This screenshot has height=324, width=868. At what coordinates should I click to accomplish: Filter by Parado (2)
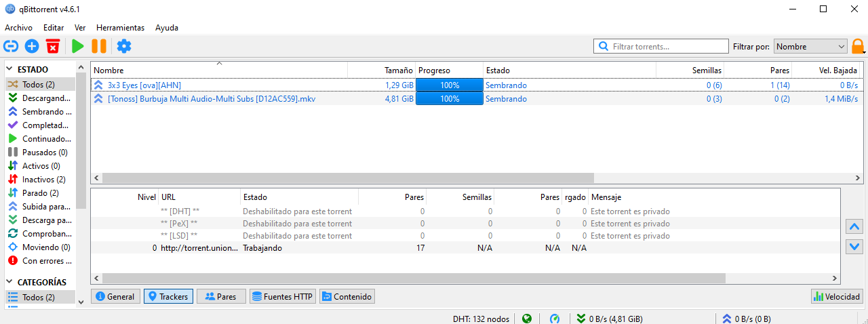(x=41, y=193)
